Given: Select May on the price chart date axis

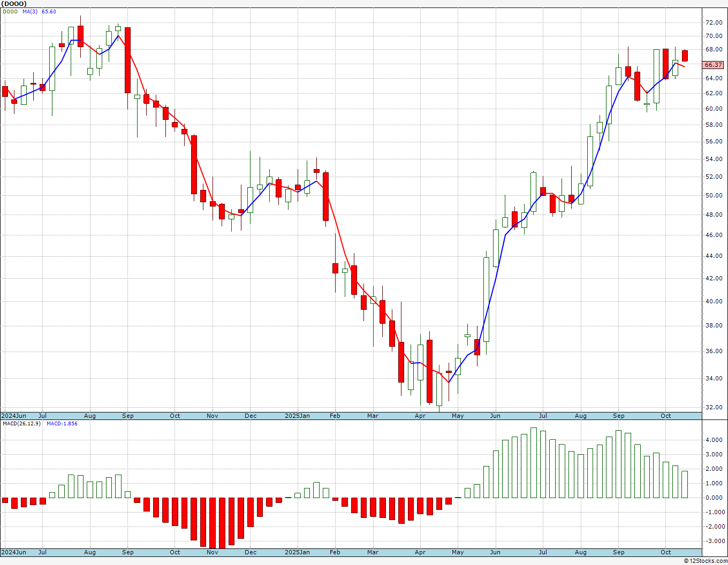Looking at the screenshot, I should click(458, 416).
